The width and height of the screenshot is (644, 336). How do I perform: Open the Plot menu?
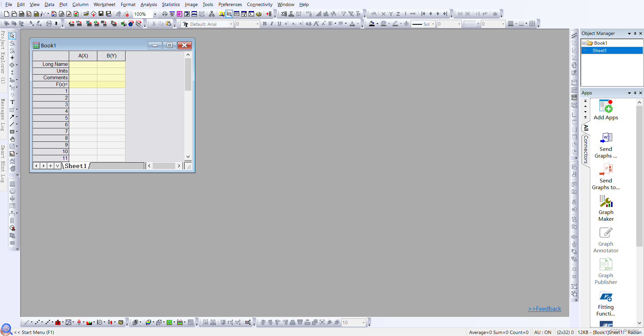point(63,4)
